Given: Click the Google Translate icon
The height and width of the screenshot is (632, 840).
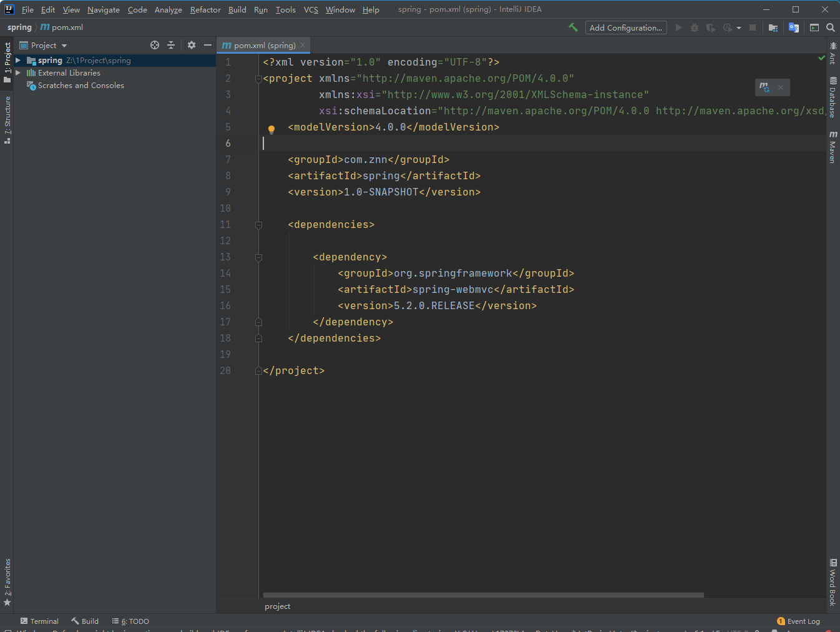Looking at the screenshot, I should (x=794, y=27).
